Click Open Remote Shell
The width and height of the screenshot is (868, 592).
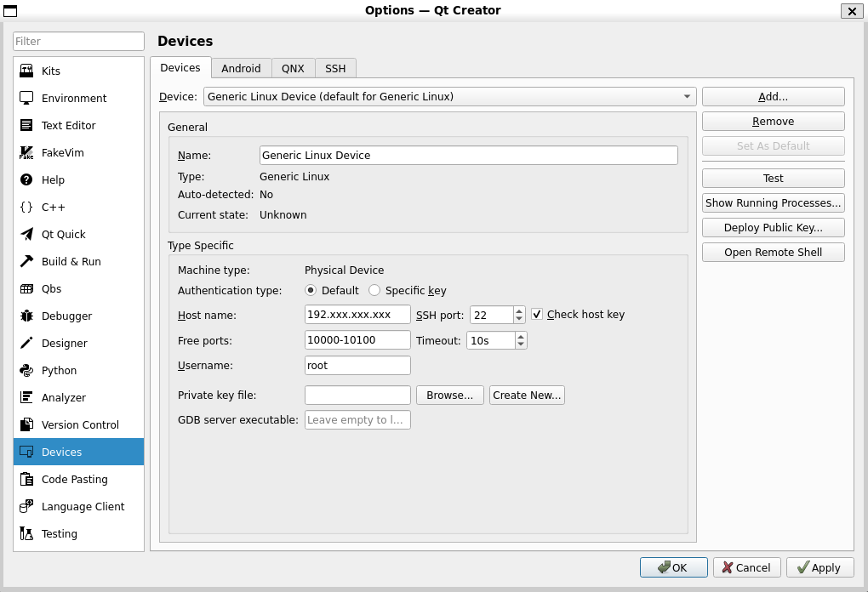pos(774,253)
